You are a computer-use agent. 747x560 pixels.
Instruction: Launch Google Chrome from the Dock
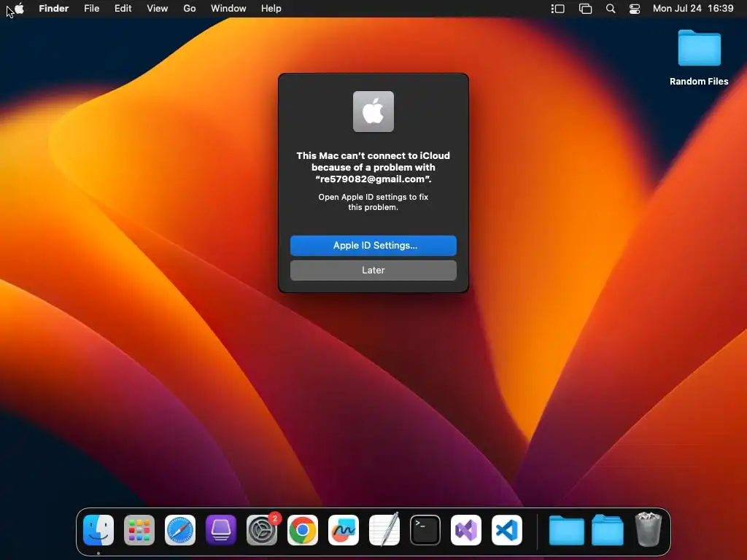(303, 530)
